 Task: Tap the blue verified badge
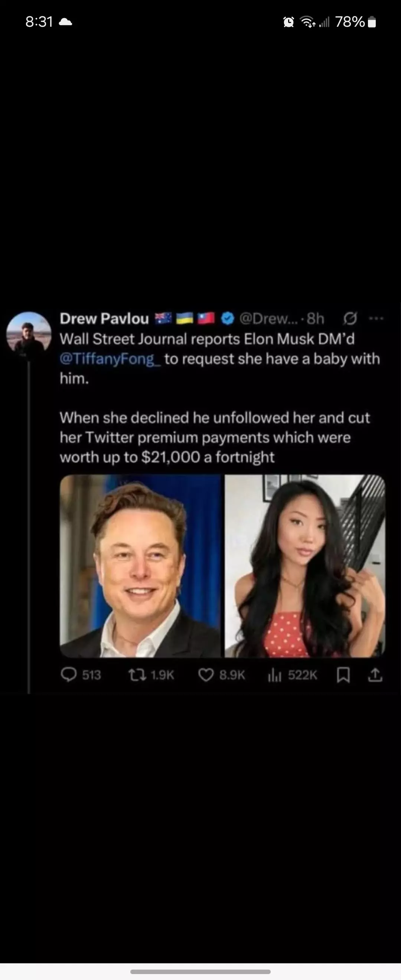point(227,318)
